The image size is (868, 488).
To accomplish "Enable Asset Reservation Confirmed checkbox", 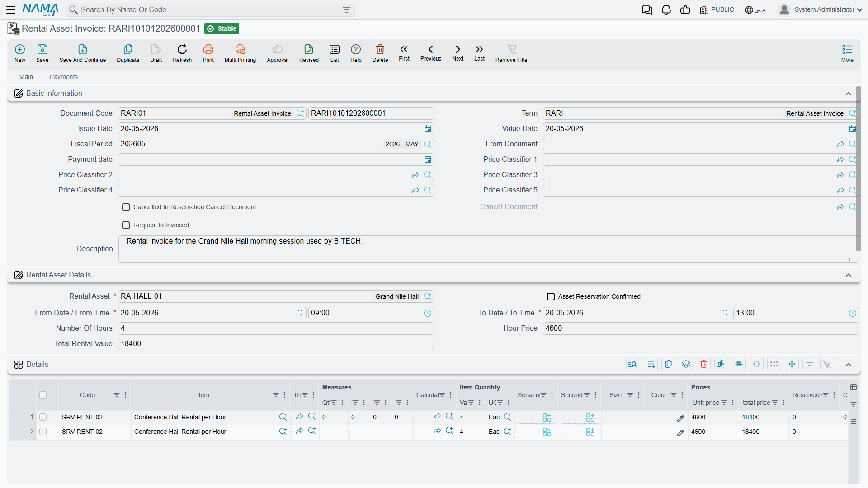I will click(551, 296).
